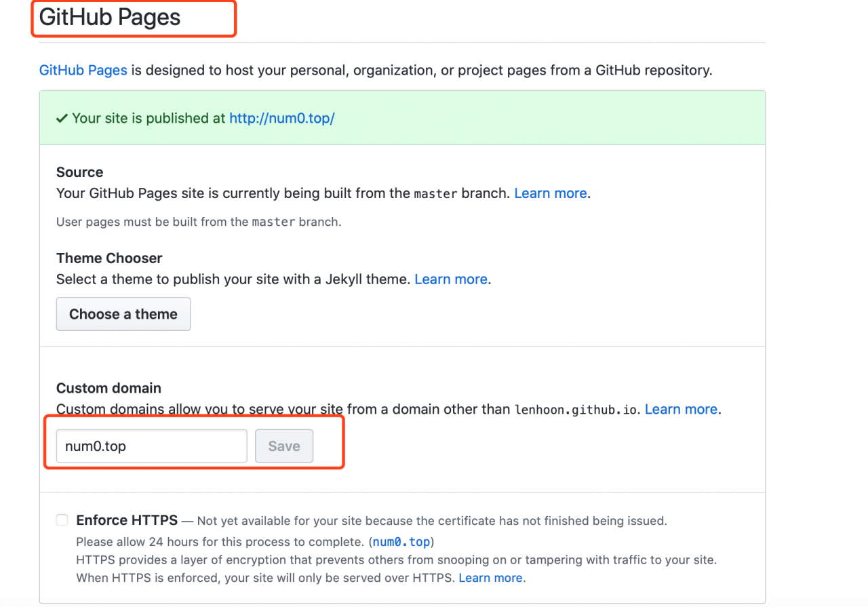Click the GitHub Pages section heading
868x607 pixels.
point(110,18)
